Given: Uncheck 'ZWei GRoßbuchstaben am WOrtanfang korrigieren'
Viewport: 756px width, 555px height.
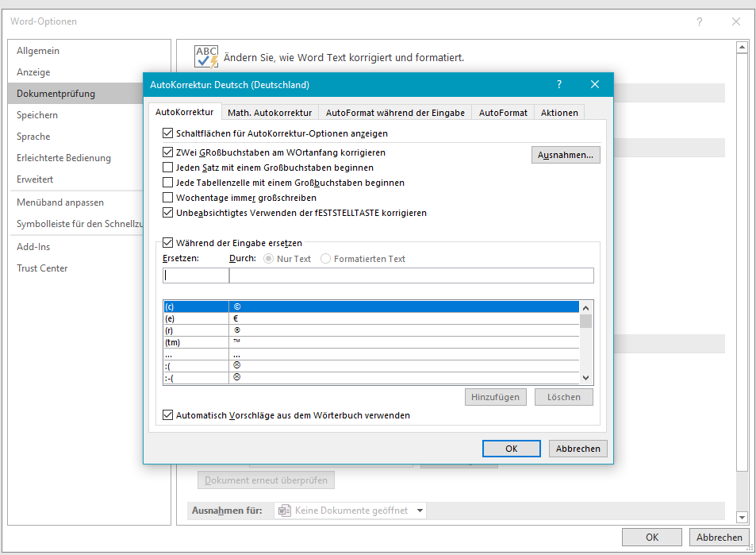Looking at the screenshot, I should click(x=168, y=152).
